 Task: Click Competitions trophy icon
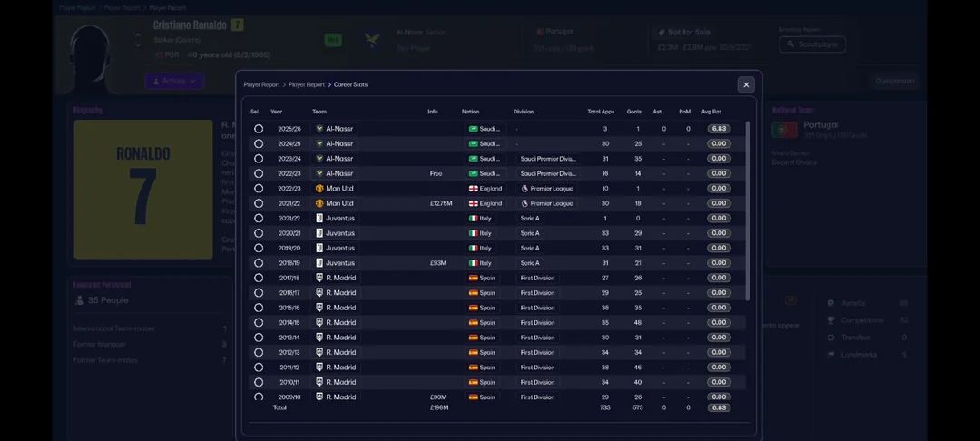[x=830, y=319]
